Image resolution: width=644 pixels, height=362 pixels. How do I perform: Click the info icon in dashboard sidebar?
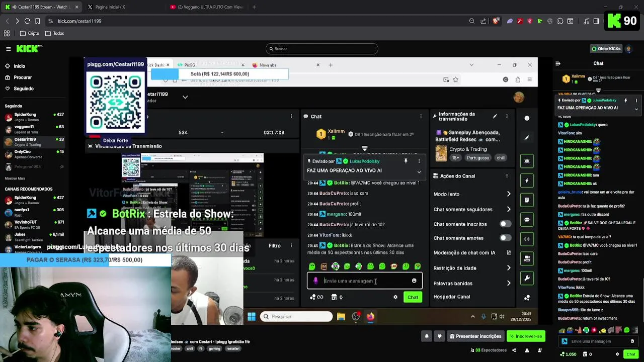[527, 118]
